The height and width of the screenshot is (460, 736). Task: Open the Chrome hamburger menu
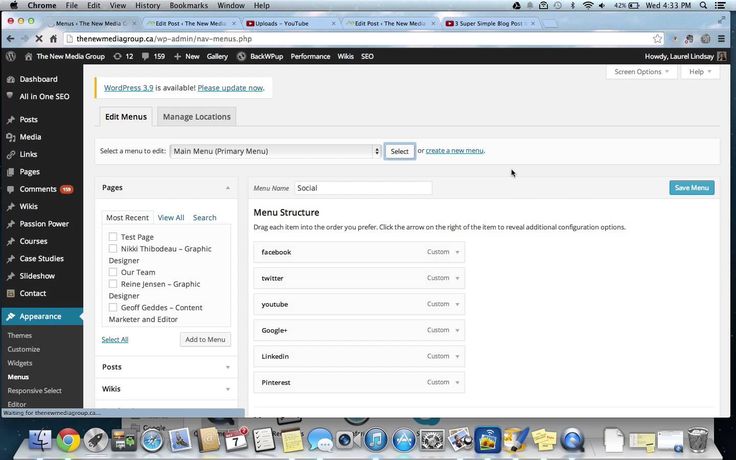point(721,39)
